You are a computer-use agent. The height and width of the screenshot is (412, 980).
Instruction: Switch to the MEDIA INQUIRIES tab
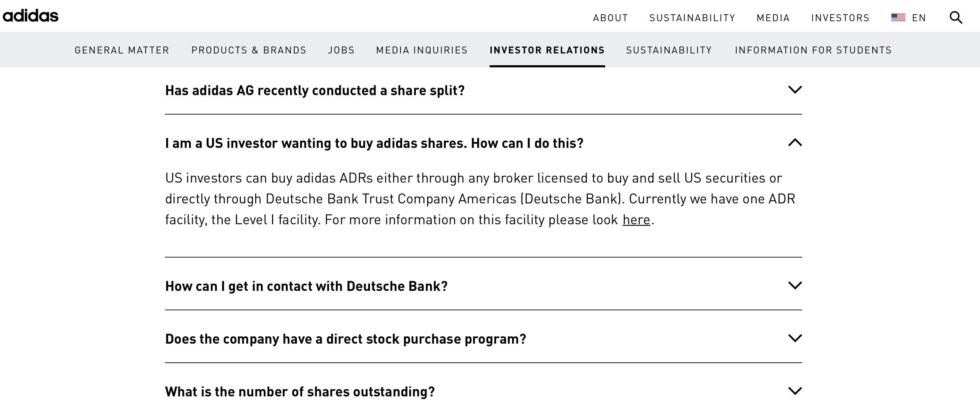(421, 50)
